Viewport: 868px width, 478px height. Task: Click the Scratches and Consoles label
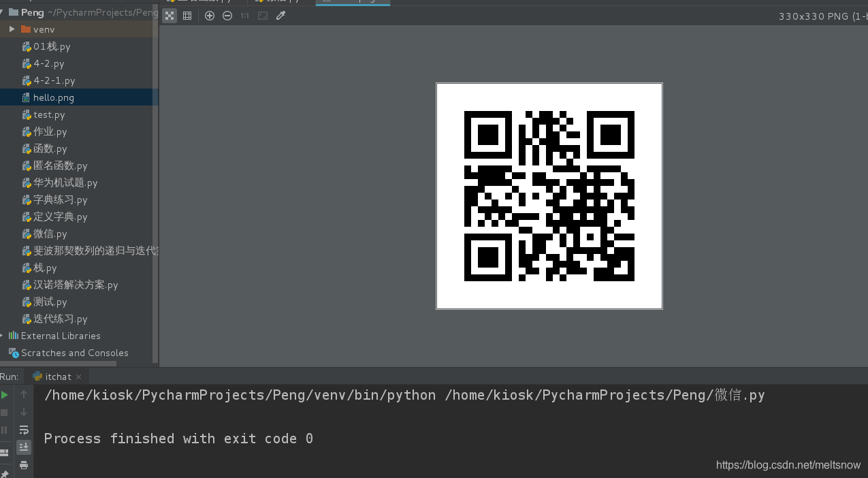tap(75, 353)
